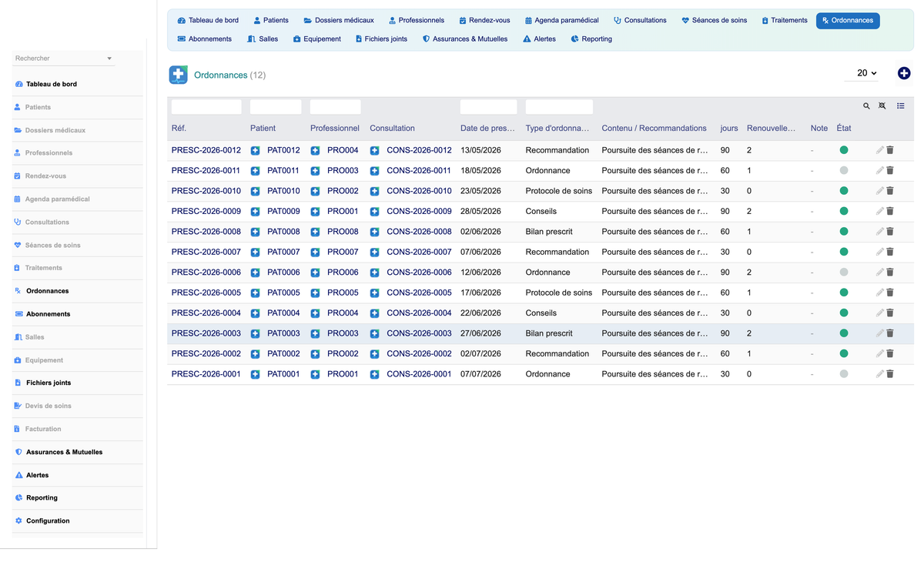Click the Date de prescription filter field

489,107
